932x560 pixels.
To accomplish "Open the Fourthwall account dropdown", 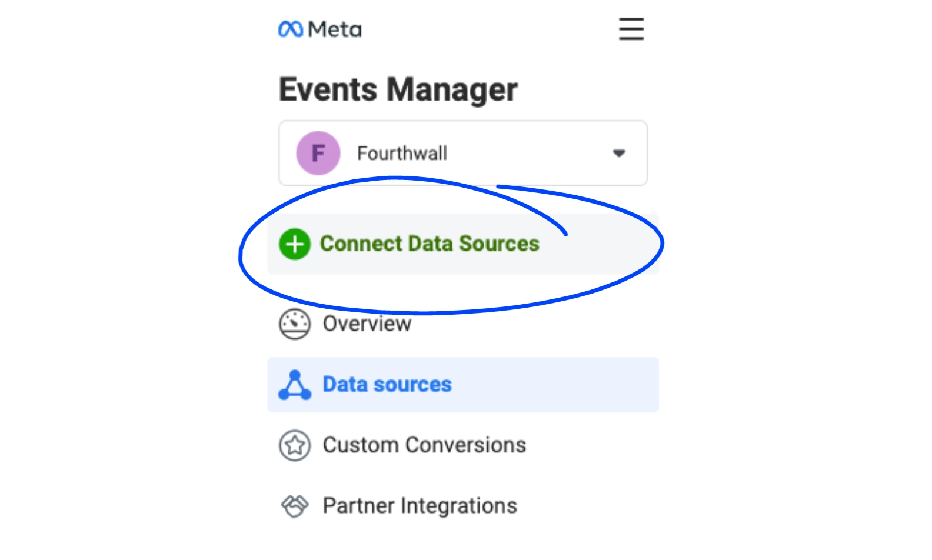I will pos(463,154).
